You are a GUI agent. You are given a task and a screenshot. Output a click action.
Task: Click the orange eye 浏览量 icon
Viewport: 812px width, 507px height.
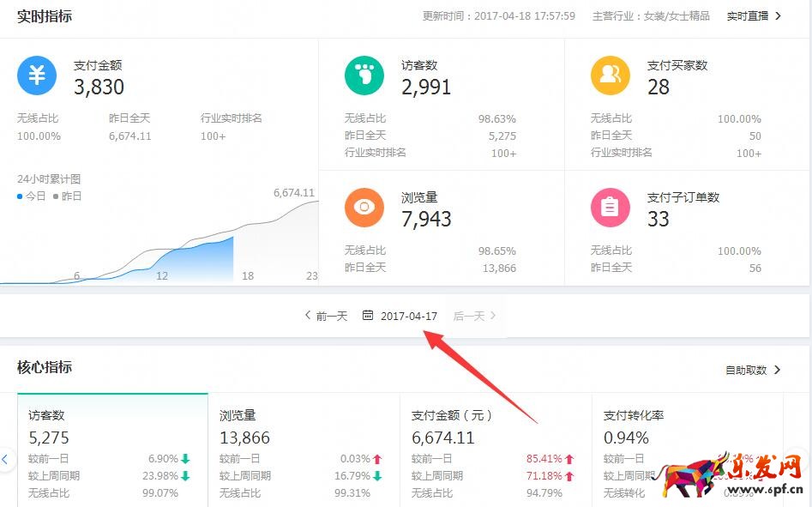[364, 208]
